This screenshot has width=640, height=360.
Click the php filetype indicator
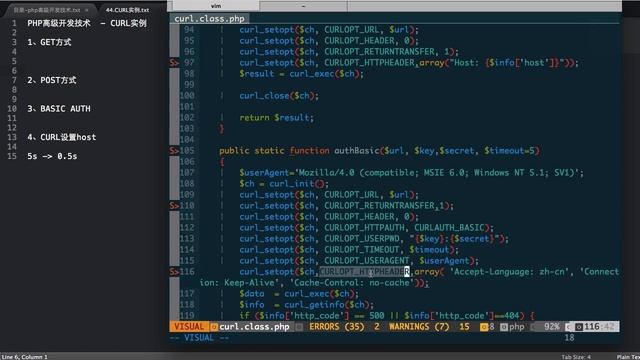click(x=516, y=327)
